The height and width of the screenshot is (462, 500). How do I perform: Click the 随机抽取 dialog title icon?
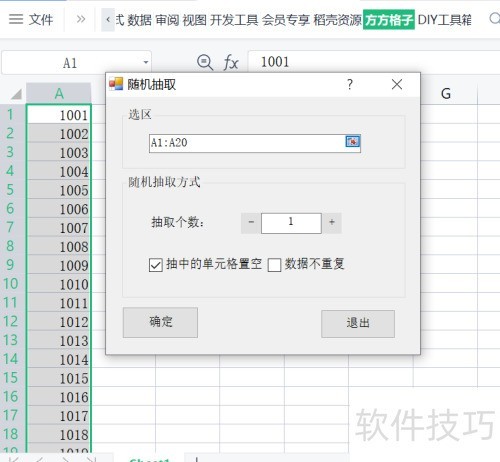pyautogui.click(x=116, y=84)
